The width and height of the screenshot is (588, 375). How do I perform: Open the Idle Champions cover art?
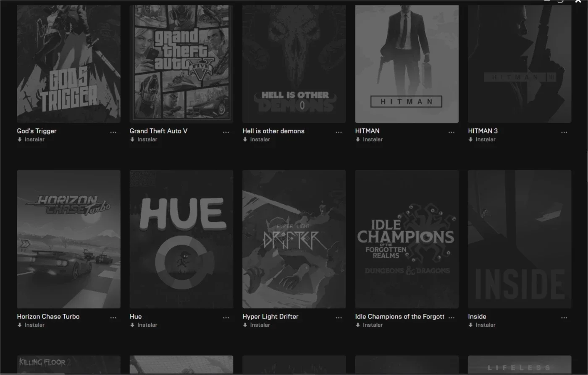[407, 239]
